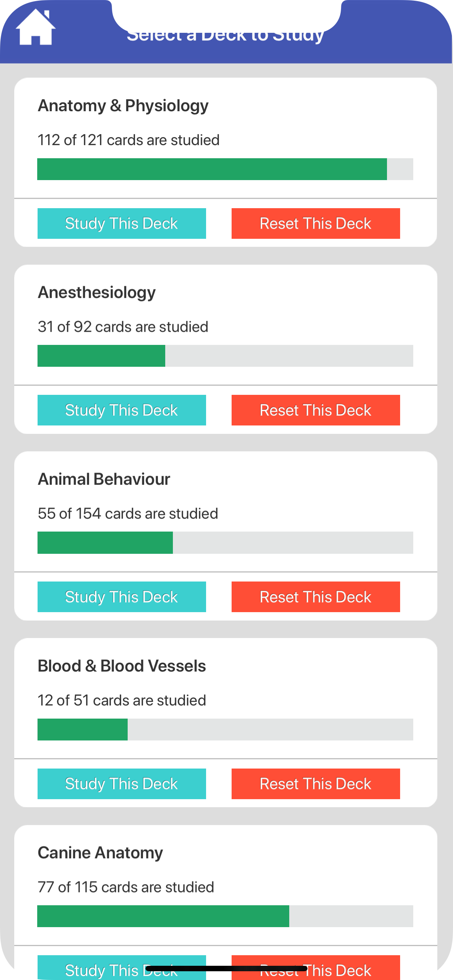Image resolution: width=453 pixels, height=980 pixels.
Task: Study the Anatomy & Physiology deck
Action: coord(121,223)
